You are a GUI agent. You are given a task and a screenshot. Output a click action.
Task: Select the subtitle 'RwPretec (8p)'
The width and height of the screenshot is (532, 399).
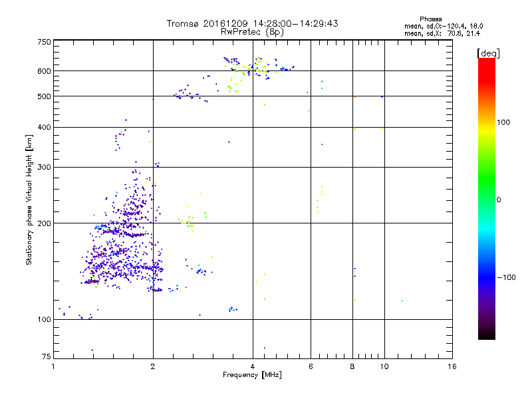click(x=252, y=32)
